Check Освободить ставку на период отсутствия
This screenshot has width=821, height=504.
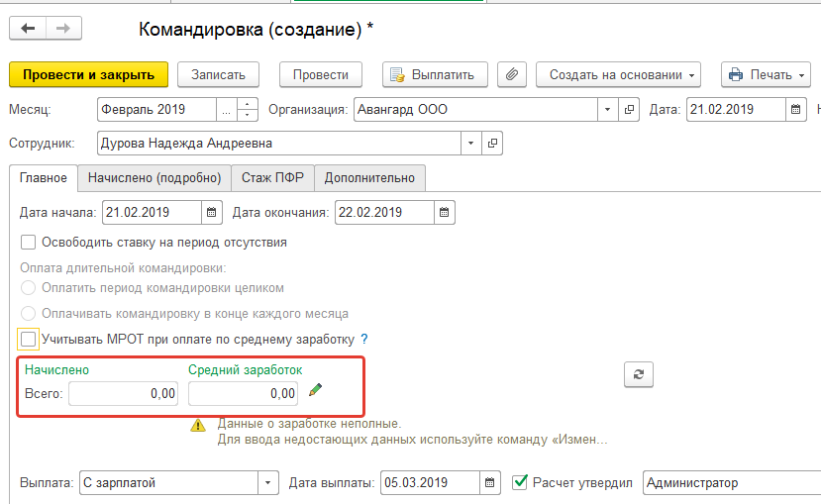29,243
